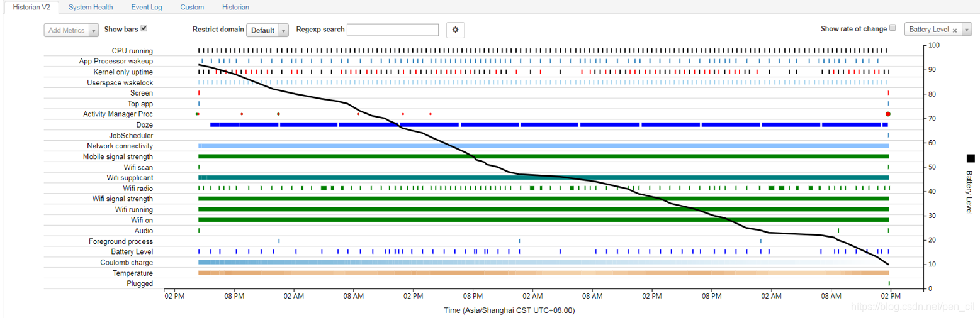Open the Restrict domain Default dropdown

pos(267,30)
